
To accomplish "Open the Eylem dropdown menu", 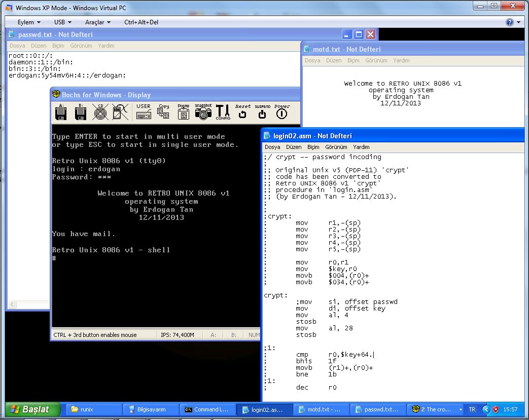I will click(29, 22).
